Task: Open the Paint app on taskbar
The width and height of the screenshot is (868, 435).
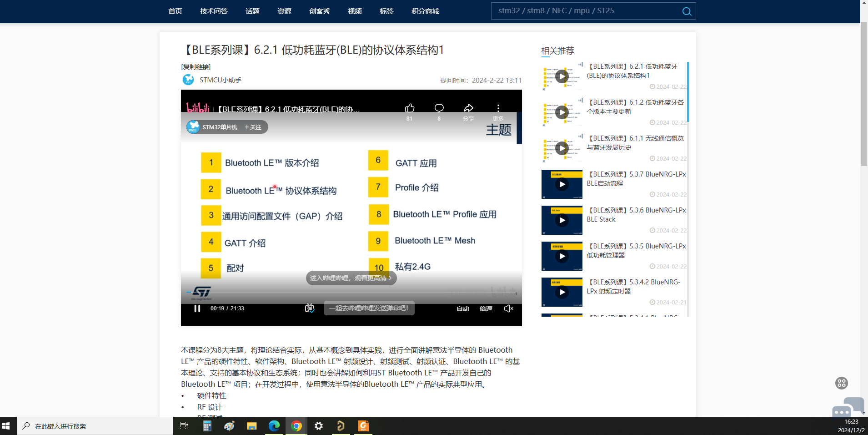Action: tap(229, 426)
